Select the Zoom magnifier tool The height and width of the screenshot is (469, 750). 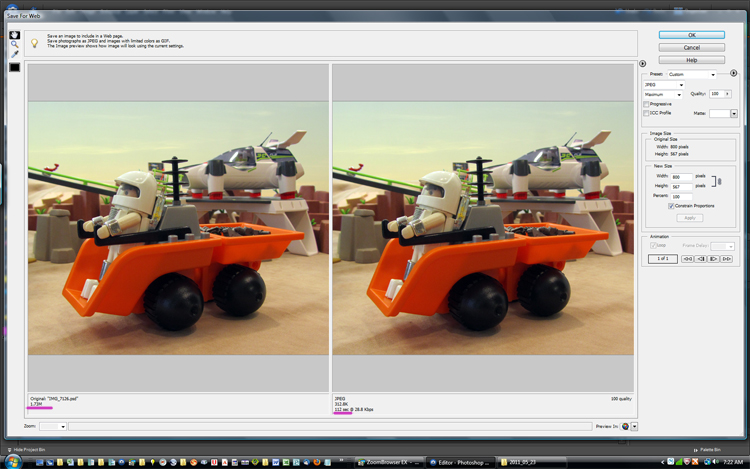14,45
